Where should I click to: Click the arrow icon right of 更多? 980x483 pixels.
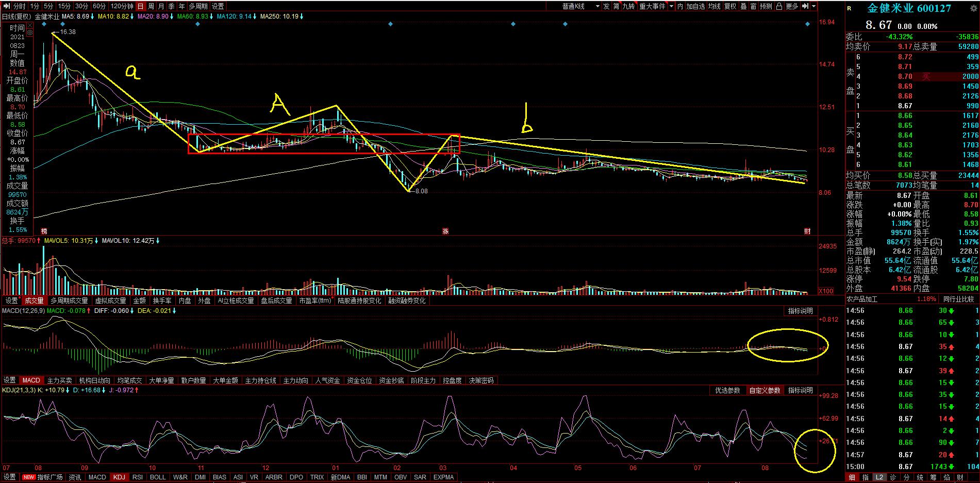click(805, 6)
